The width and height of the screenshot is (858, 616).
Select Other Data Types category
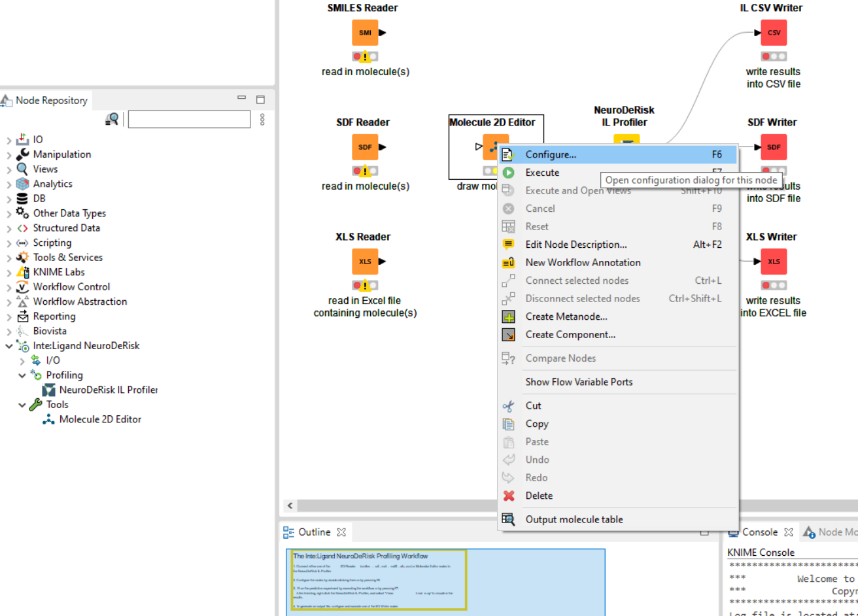pos(69,213)
